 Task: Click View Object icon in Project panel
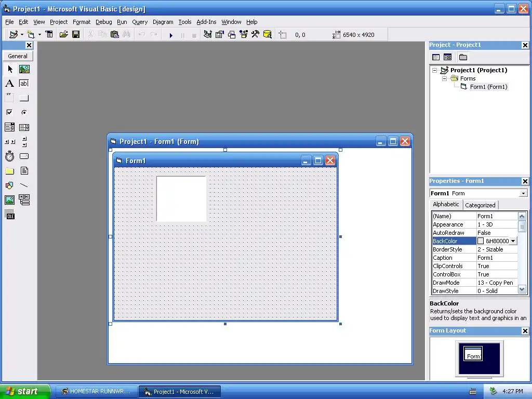tap(447, 57)
